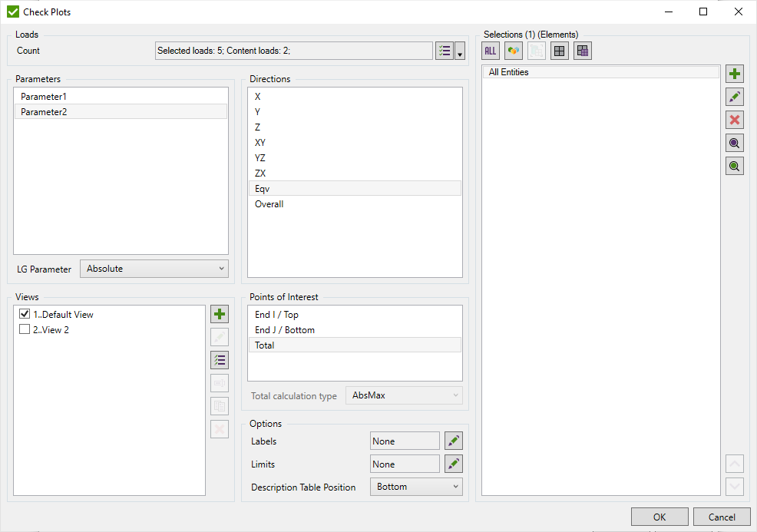Choose the Overall direction
Image resolution: width=757 pixels, height=532 pixels.
click(269, 204)
